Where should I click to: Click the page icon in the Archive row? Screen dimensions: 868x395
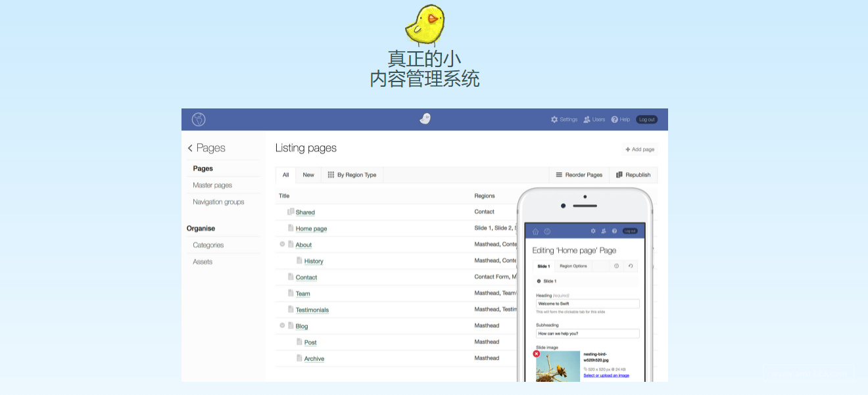[299, 358]
